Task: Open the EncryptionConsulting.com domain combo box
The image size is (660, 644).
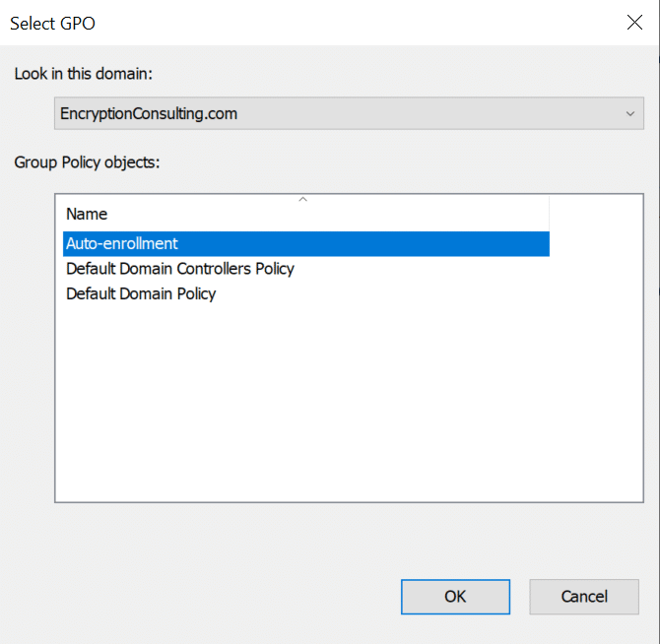Action: point(335,113)
